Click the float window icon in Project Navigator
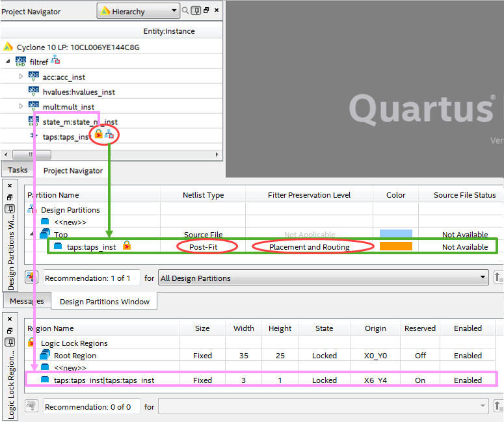 pos(206,10)
